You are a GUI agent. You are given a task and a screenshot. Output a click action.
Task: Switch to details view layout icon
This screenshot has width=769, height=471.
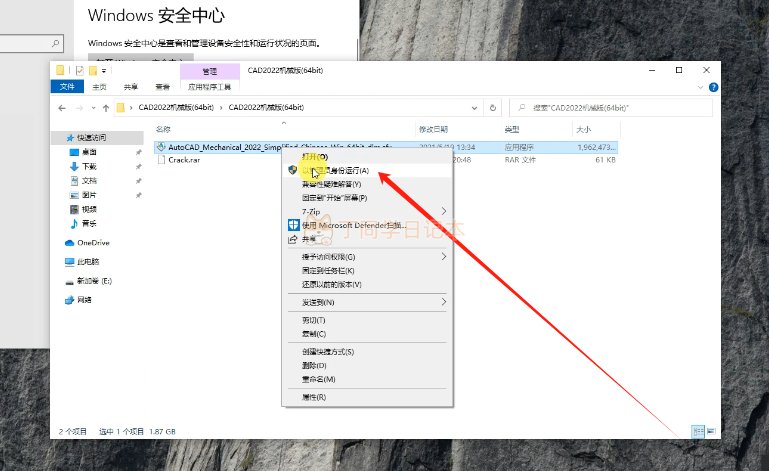698,431
